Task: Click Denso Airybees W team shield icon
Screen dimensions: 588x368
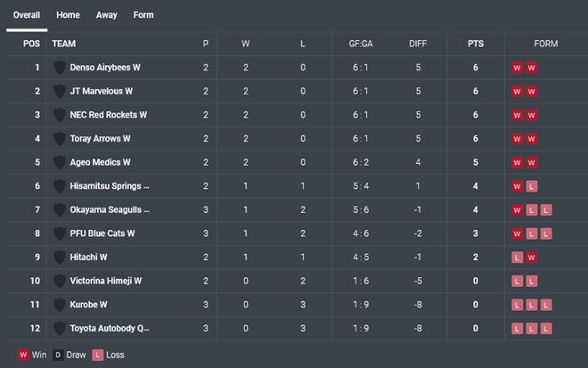Action: 60,68
